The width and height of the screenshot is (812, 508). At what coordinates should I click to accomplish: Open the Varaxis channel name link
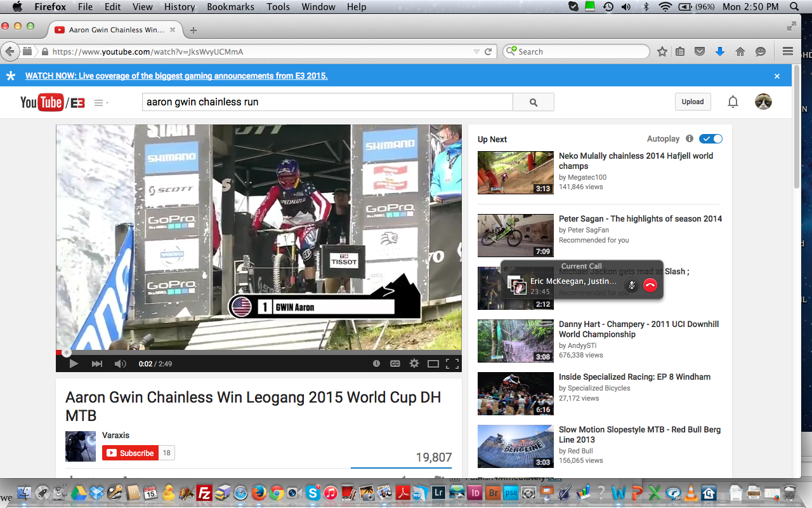click(x=115, y=435)
